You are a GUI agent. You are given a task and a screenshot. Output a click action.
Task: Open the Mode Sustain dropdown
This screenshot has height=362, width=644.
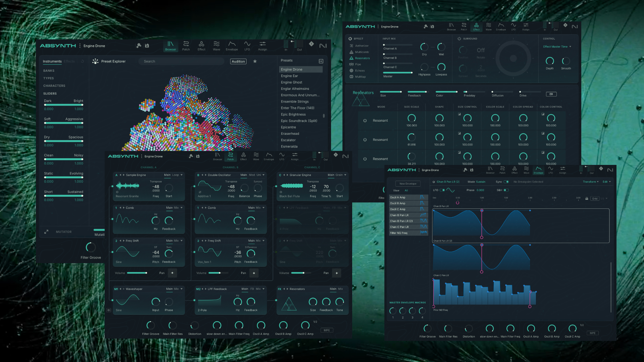(x=481, y=182)
